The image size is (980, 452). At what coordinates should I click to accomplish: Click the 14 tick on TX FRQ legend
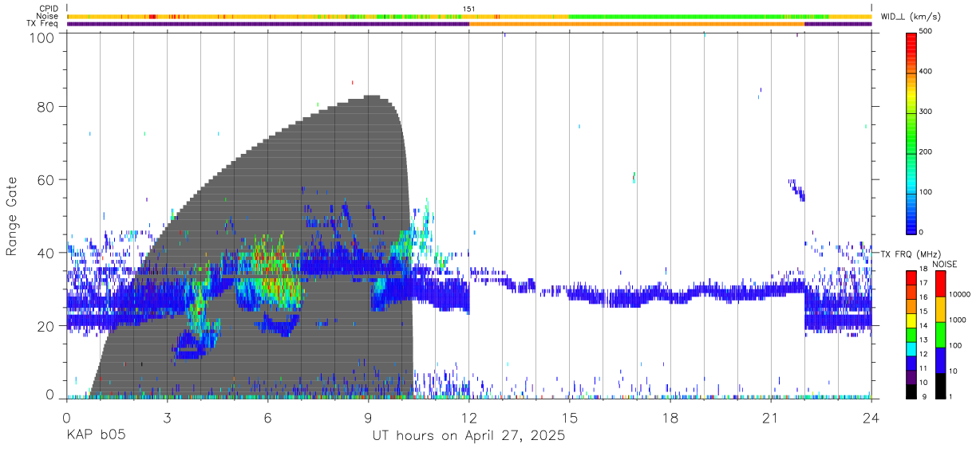925,326
